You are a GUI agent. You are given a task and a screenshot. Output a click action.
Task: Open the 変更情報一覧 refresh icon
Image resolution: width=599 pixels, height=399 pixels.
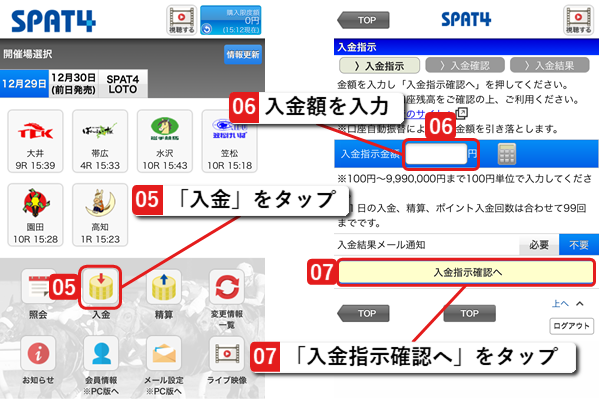(x=227, y=287)
